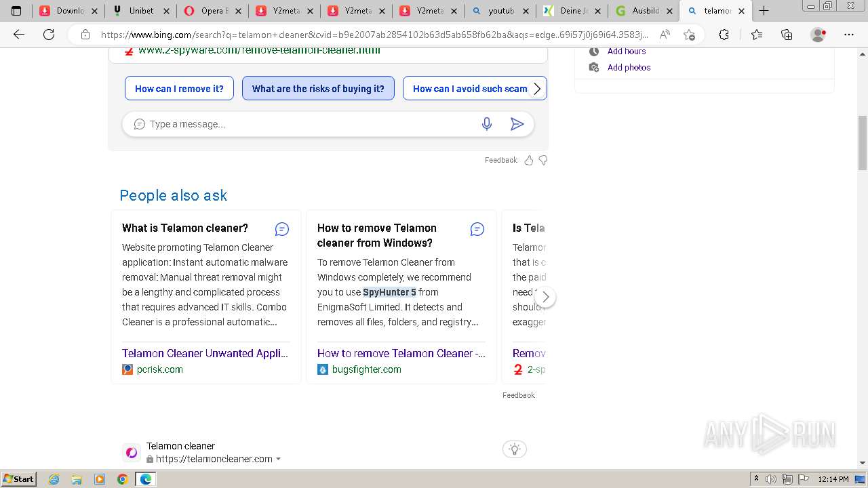Viewport: 868px width, 488px height.
Task: Open How to remove Telamon Cleaner link
Action: 401,353
